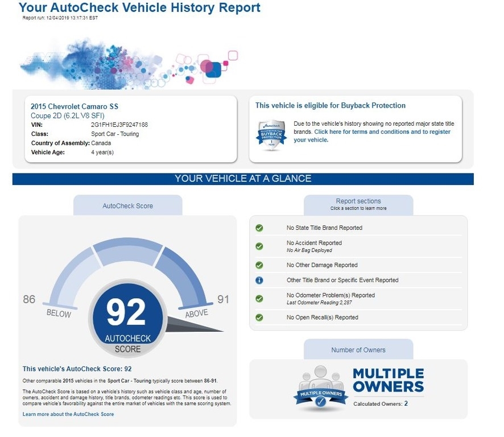Open the No Open Recall(s) Reported section

click(322, 318)
